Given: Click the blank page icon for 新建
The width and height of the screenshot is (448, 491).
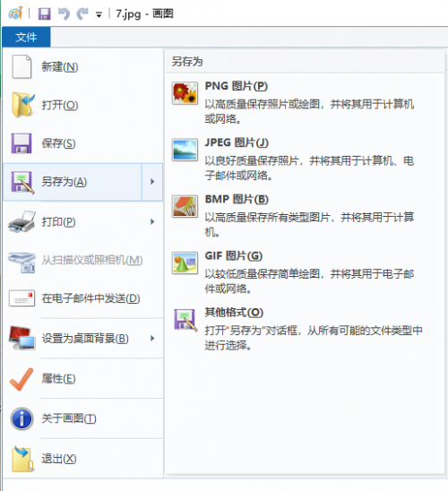Looking at the screenshot, I should coord(22,66).
